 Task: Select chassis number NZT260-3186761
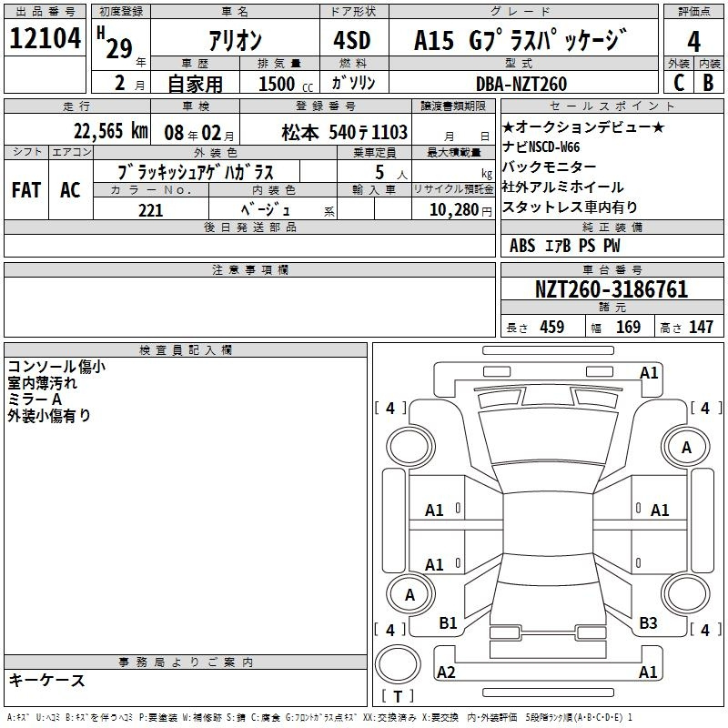pos(611,290)
